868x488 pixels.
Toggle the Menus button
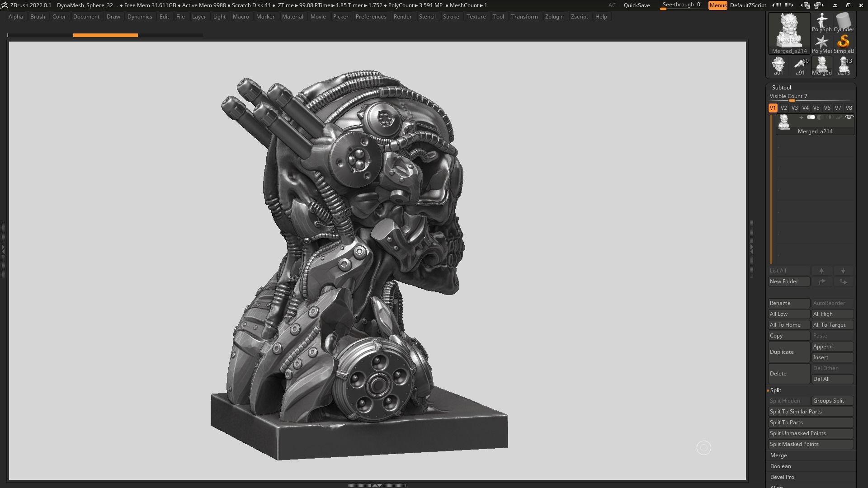point(718,5)
